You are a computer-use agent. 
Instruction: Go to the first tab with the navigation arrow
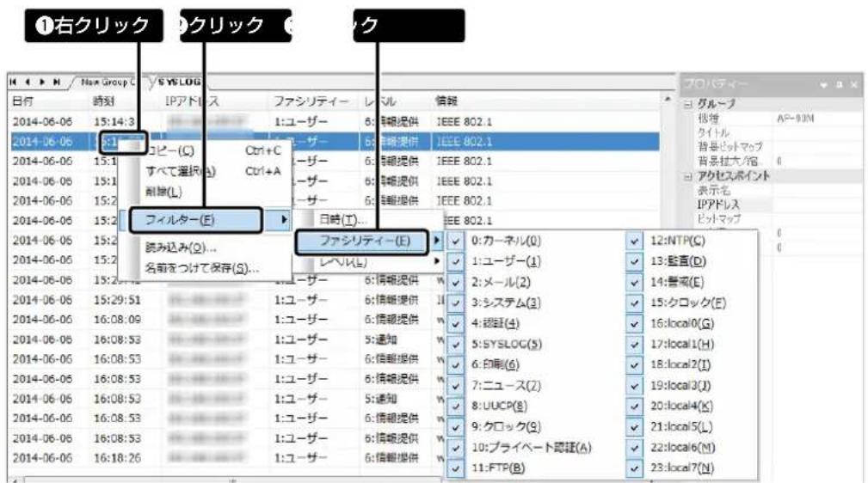pyautogui.click(x=13, y=82)
